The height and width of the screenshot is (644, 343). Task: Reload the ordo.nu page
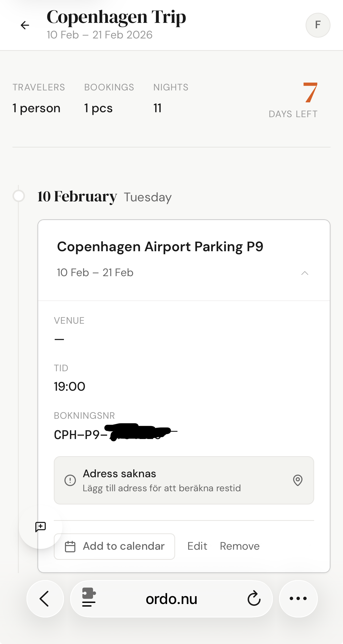[254, 599]
